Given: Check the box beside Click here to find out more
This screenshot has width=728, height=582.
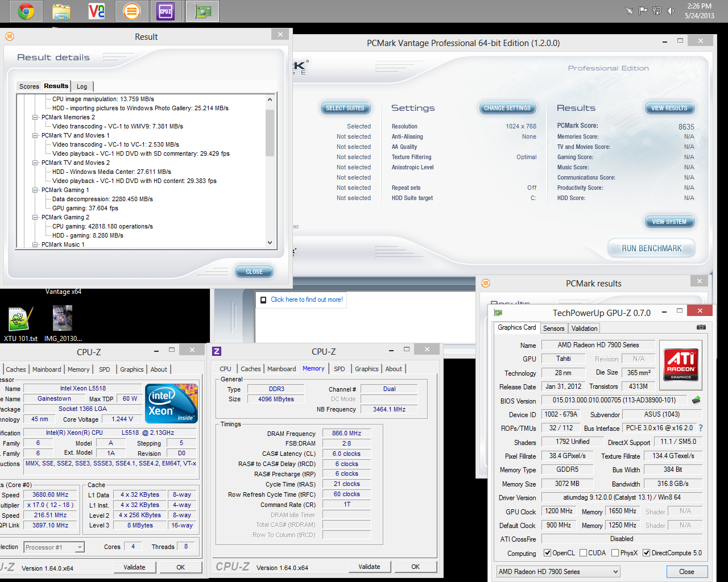Looking at the screenshot, I should [263, 300].
